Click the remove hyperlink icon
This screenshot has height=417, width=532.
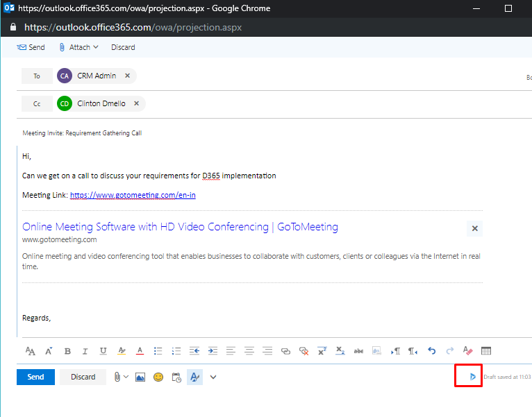pos(304,351)
